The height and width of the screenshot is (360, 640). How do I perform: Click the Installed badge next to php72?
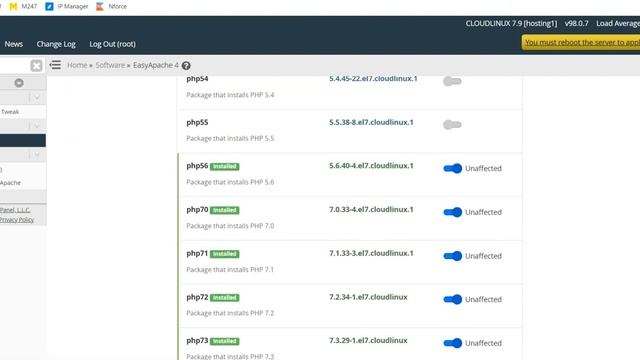tap(224, 298)
